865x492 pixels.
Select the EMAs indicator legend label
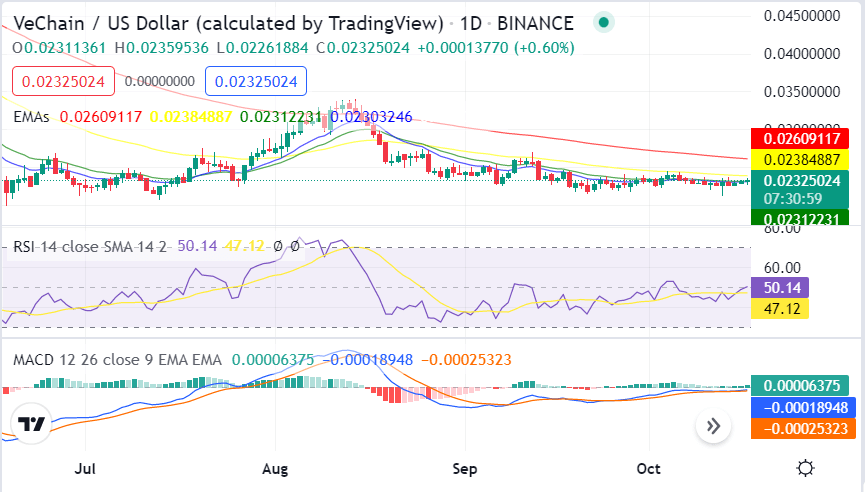point(31,117)
